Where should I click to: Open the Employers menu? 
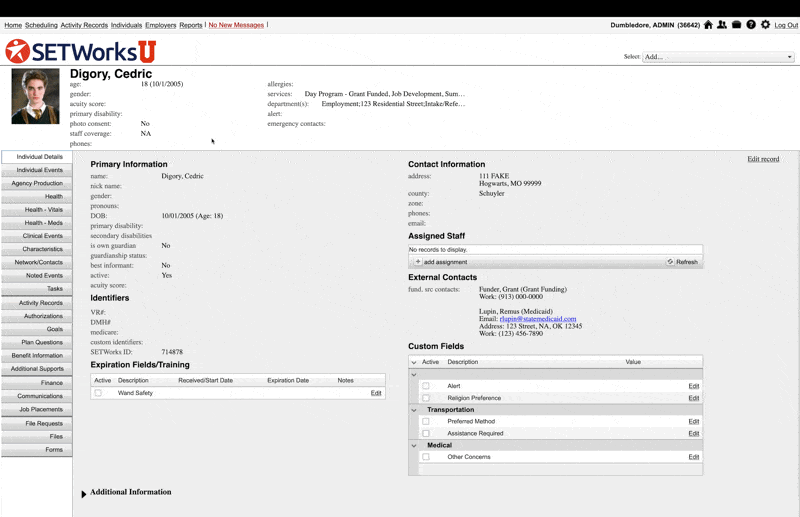click(x=160, y=25)
